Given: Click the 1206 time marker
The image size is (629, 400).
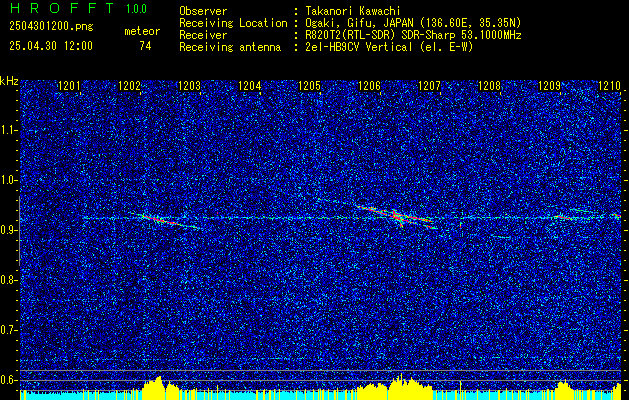Looking at the screenshot, I should coord(369,86).
